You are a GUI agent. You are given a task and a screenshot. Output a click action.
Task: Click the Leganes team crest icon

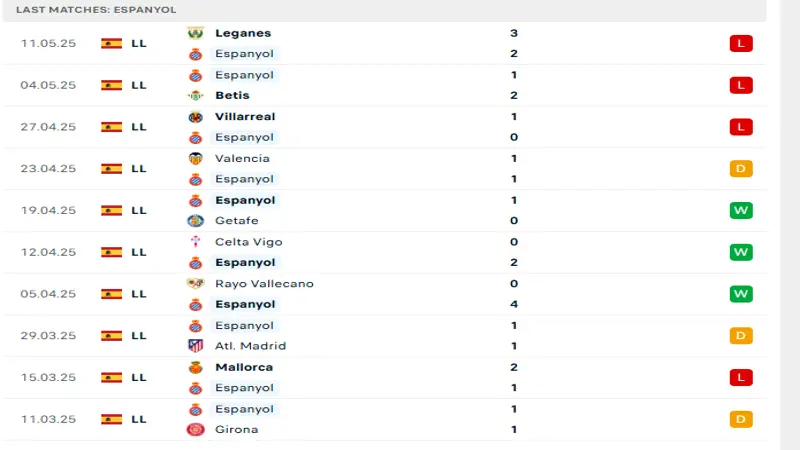click(195, 33)
